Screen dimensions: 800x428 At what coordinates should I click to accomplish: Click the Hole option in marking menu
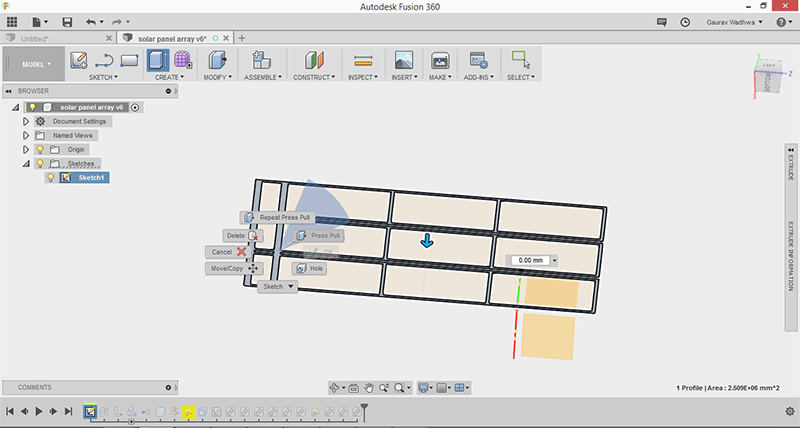click(309, 268)
